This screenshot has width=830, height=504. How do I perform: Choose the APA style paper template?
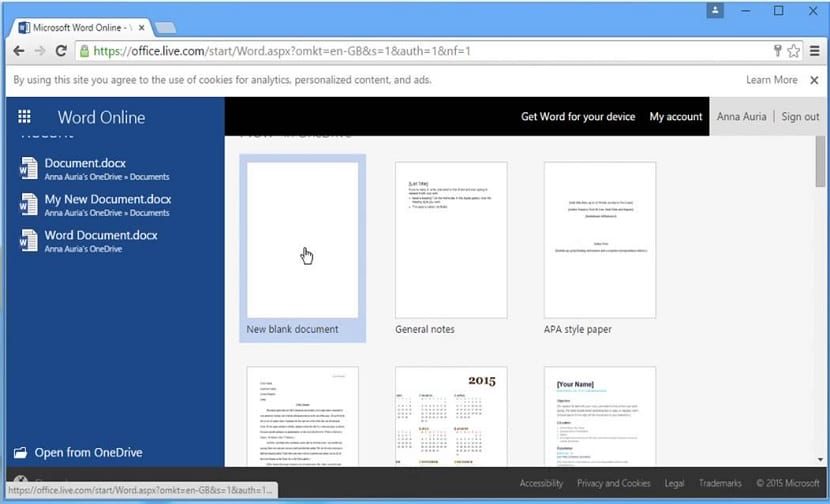[x=600, y=240]
